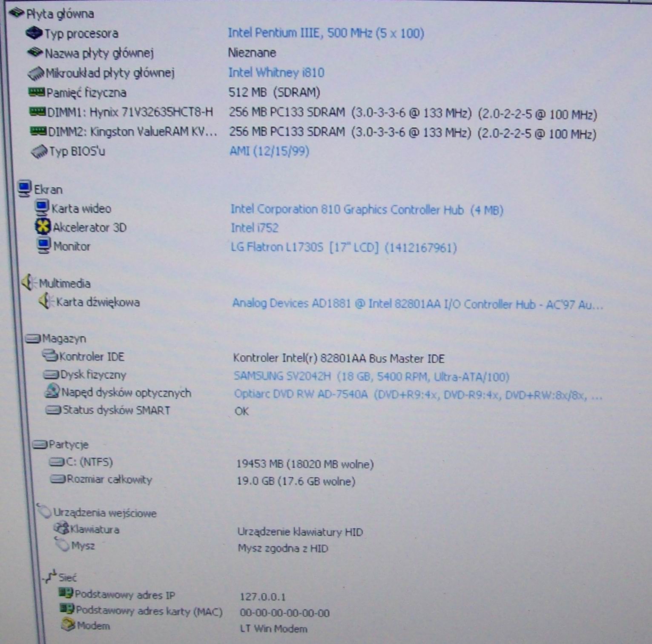Image resolution: width=652 pixels, height=644 pixels.
Task: Click the Pamięć fizyczna memory icon
Action: (37, 92)
